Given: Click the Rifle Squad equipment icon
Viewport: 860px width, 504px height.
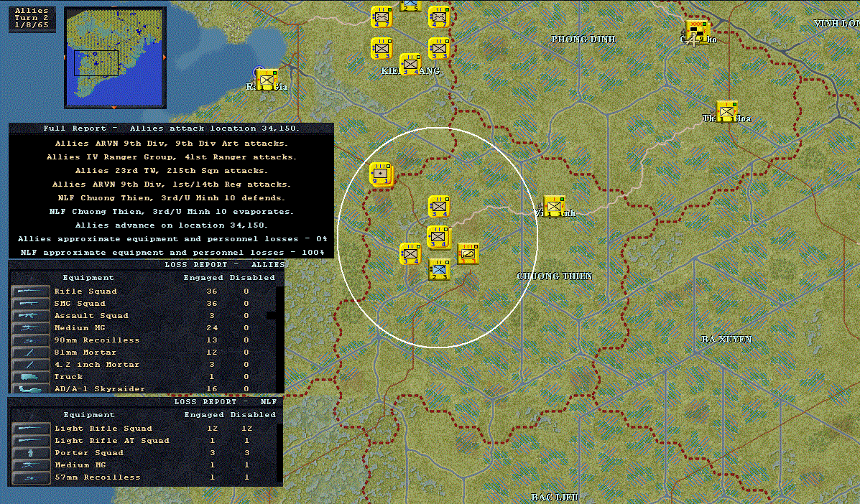Looking at the screenshot, I should coord(31,291).
